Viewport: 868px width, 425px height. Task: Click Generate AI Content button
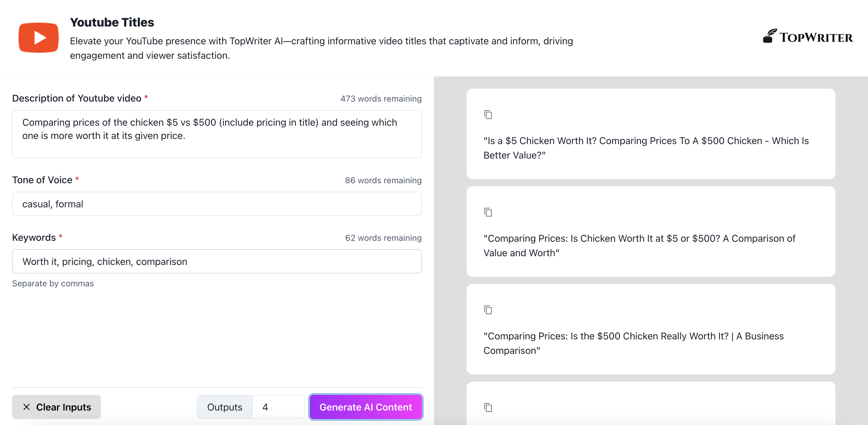tap(366, 407)
